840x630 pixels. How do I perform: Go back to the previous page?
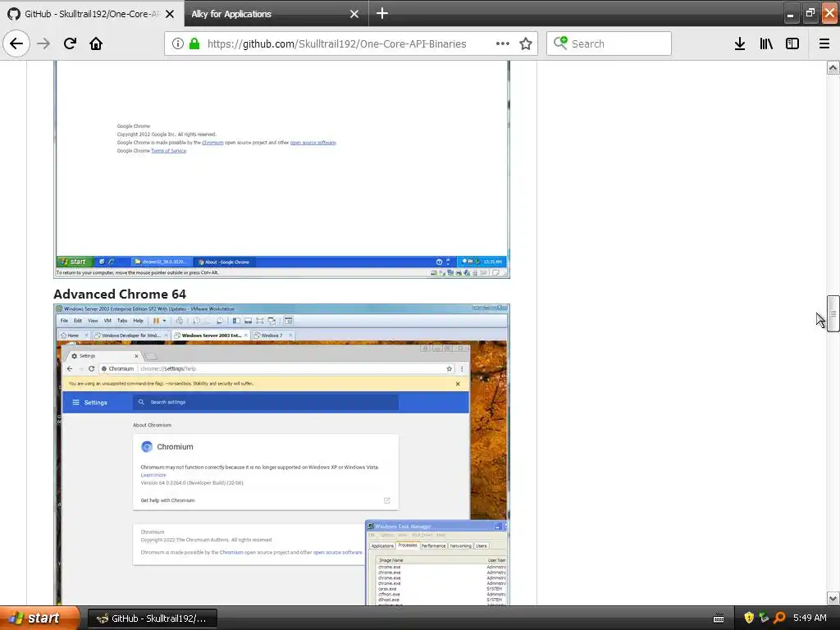point(16,43)
